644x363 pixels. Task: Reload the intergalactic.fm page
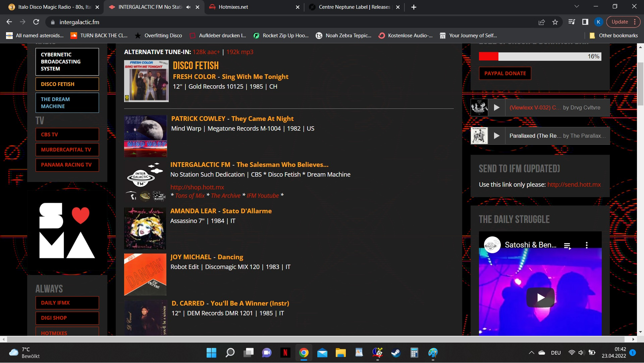pyautogui.click(x=36, y=22)
